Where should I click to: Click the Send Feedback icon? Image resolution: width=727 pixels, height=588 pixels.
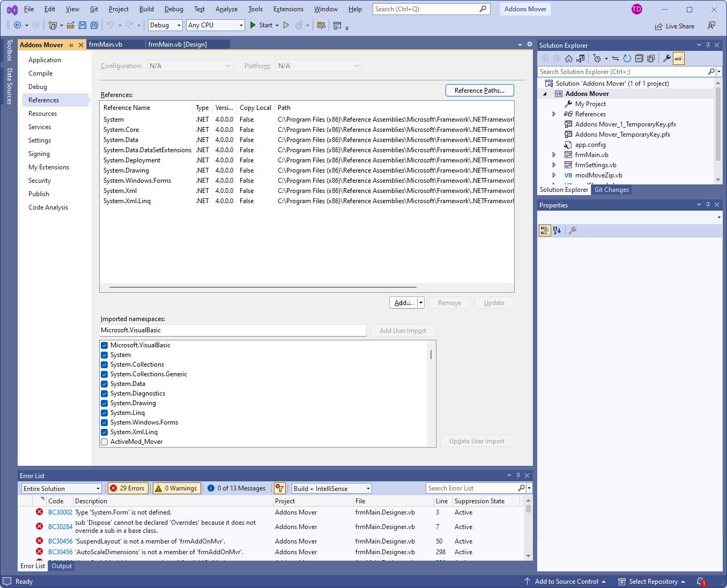click(x=711, y=26)
